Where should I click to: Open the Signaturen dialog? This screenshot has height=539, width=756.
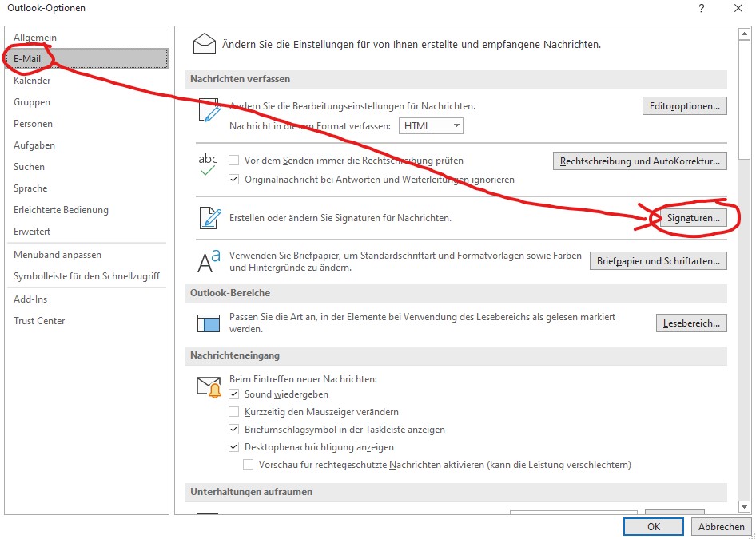[x=694, y=216]
